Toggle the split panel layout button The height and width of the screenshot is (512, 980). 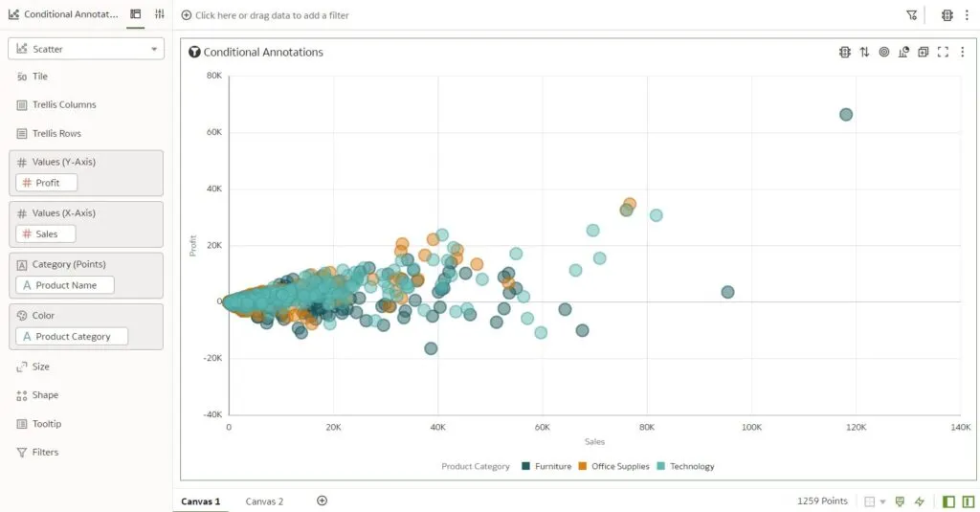coord(967,501)
